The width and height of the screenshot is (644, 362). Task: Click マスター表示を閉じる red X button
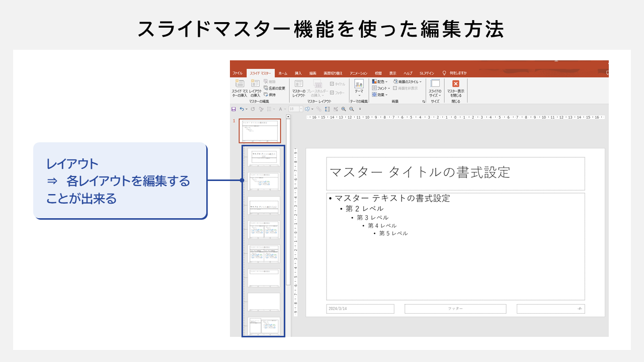point(456,83)
